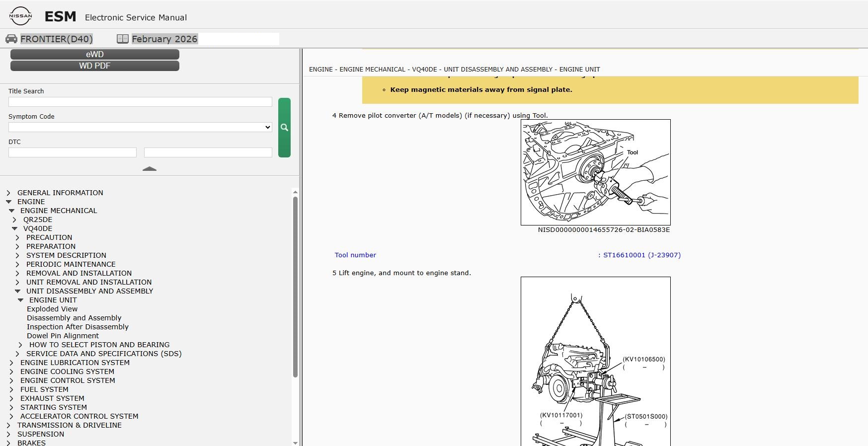Screen dimensions: 868x446
Task: Click the magnetic materials caution note
Action: [481, 89]
